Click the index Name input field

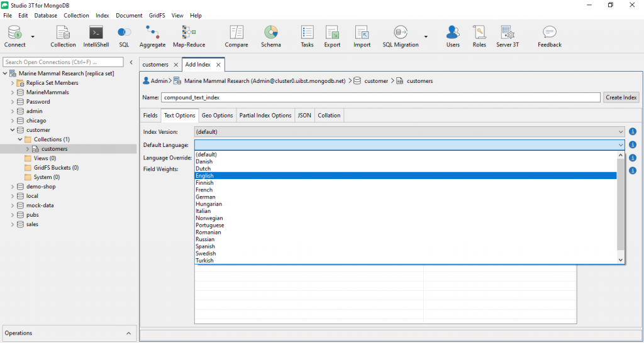point(380,97)
